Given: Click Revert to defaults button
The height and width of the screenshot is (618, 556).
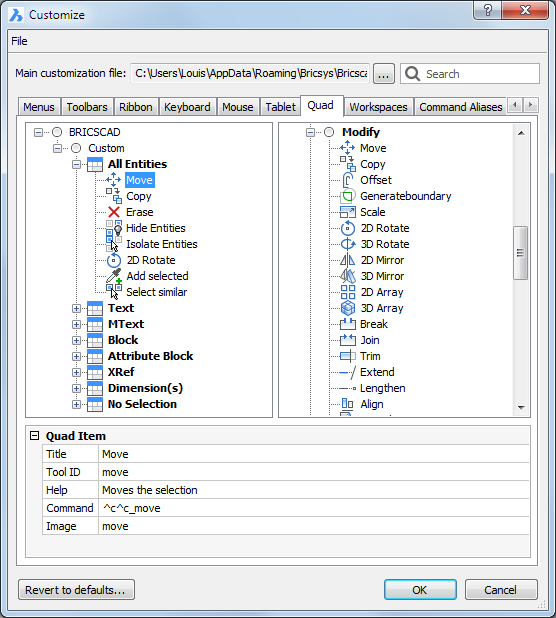Looking at the screenshot, I should point(76,590).
